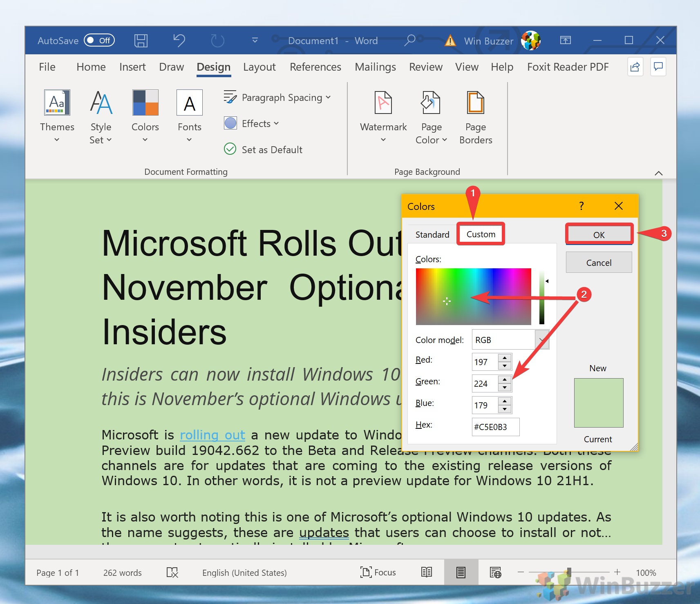The height and width of the screenshot is (604, 700).
Task: Open the Mailings tab
Action: coord(375,67)
